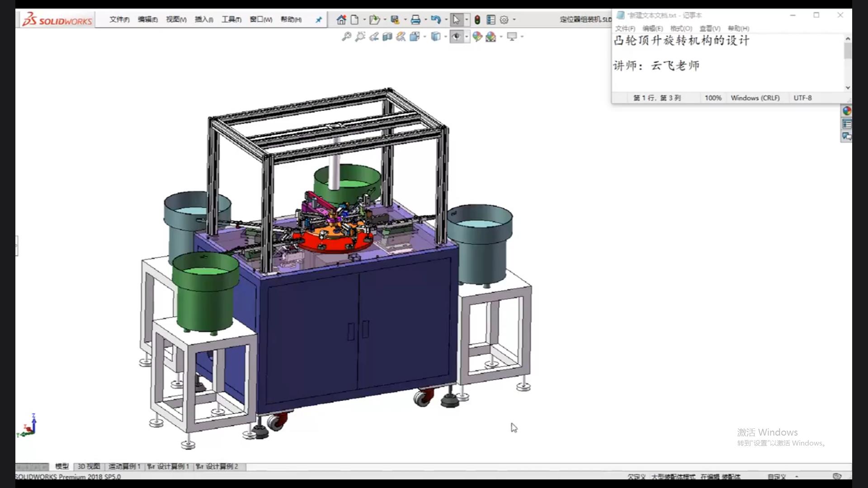Click the SolidWorks Home welcome icon
This screenshot has width=868, height=488.
341,19
